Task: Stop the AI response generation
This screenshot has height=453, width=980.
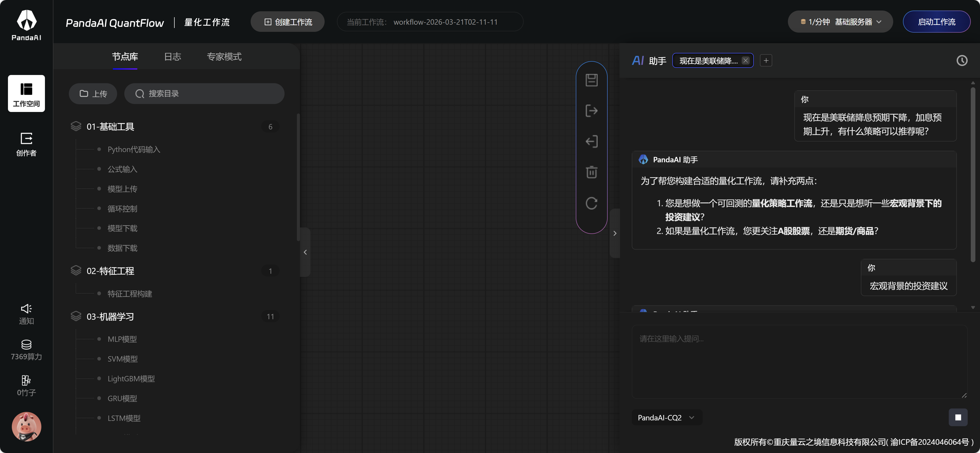Action: (958, 417)
